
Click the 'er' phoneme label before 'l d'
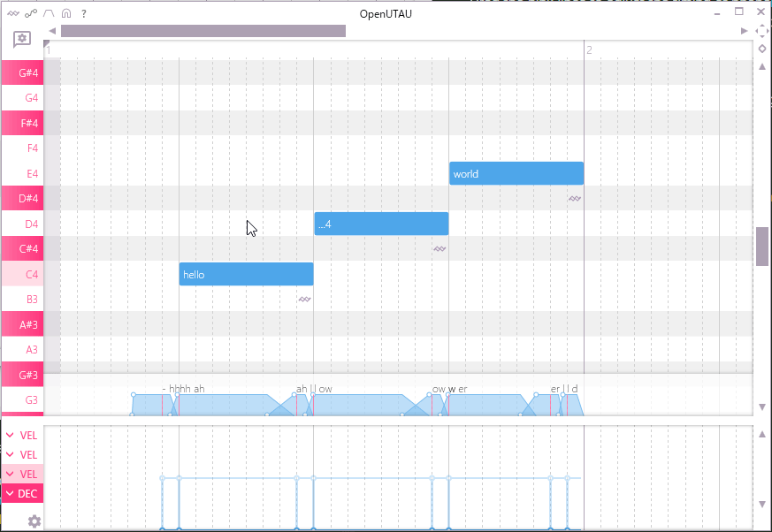[554, 389]
